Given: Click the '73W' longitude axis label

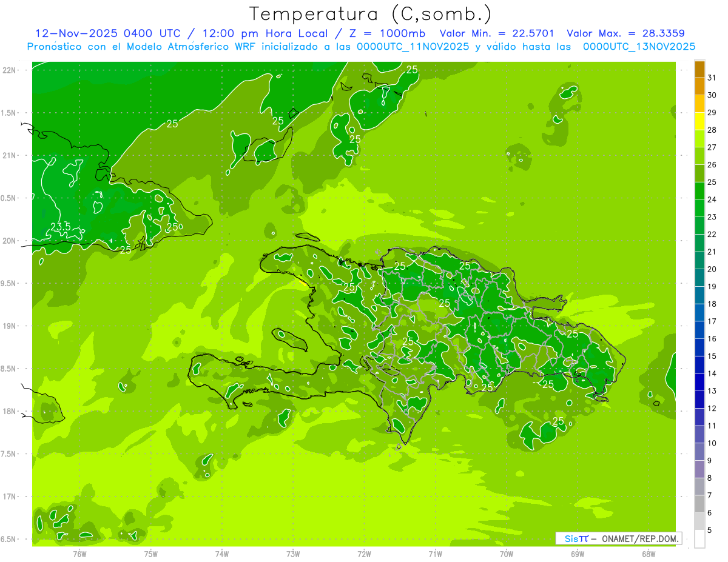Looking at the screenshot, I should click(x=293, y=554).
